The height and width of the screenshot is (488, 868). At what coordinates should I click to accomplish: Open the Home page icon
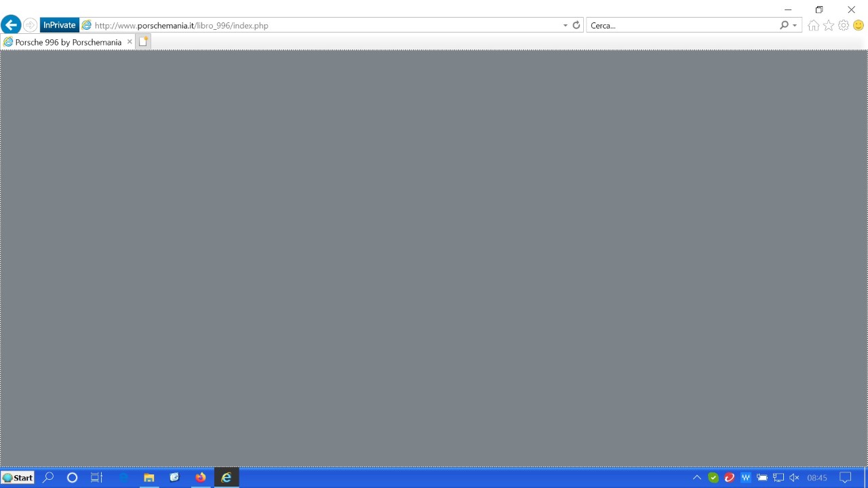click(813, 25)
